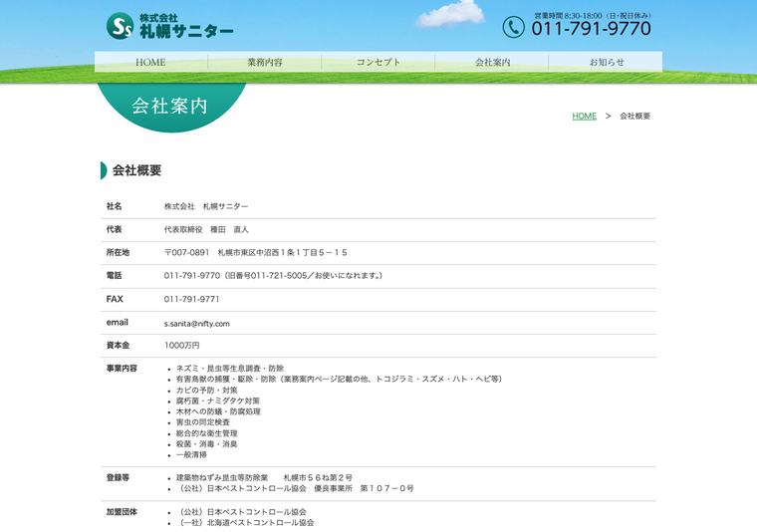Click the 会社概要 breadcrumb text
The width and height of the screenshot is (757, 532).
pos(634,116)
